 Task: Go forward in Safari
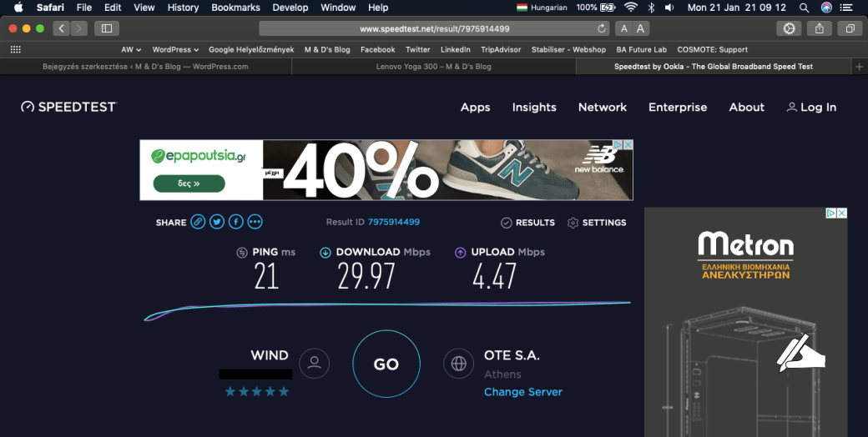78,28
